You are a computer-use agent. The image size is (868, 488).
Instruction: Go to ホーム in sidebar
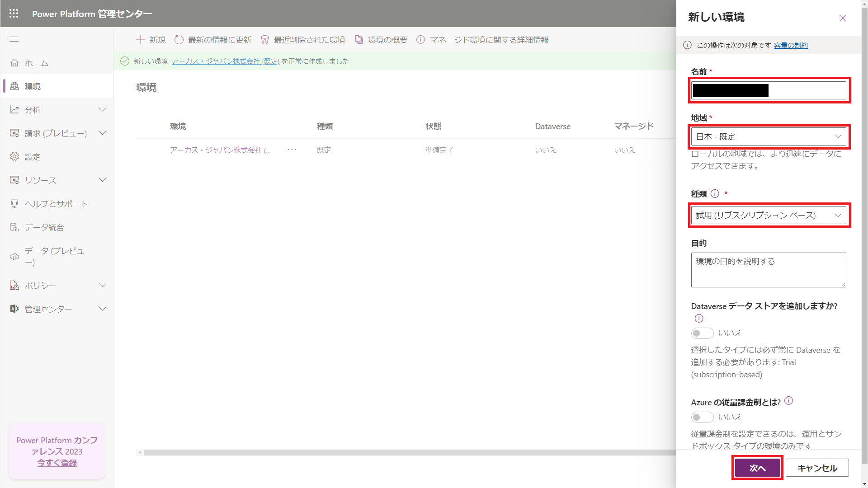(x=57, y=63)
